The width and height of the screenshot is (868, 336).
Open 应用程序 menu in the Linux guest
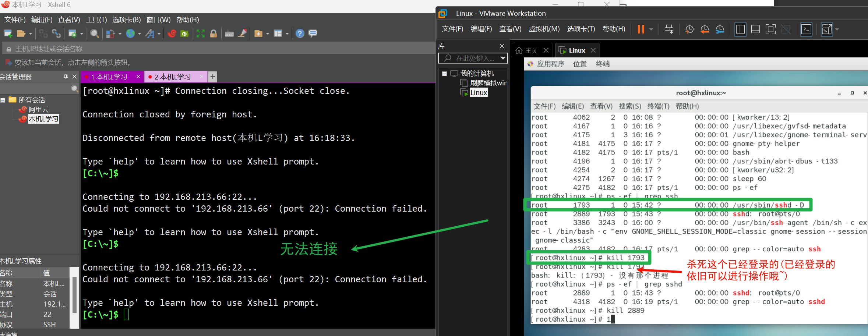pyautogui.click(x=550, y=64)
